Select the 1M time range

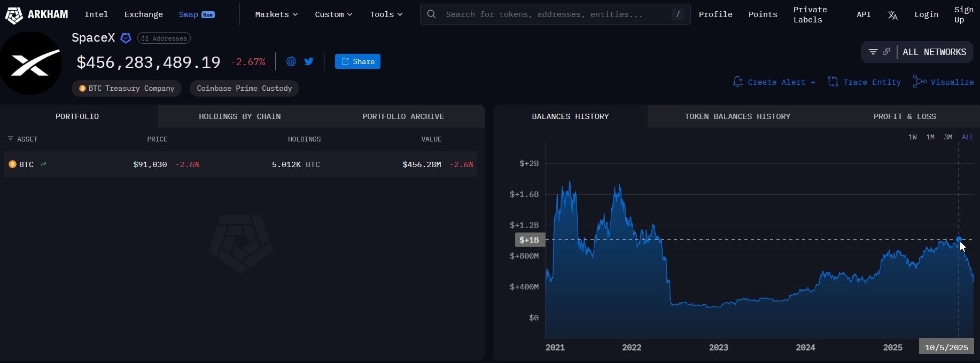(930, 137)
